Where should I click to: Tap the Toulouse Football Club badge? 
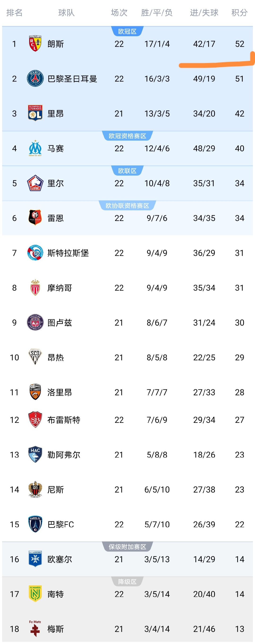pos(35,322)
